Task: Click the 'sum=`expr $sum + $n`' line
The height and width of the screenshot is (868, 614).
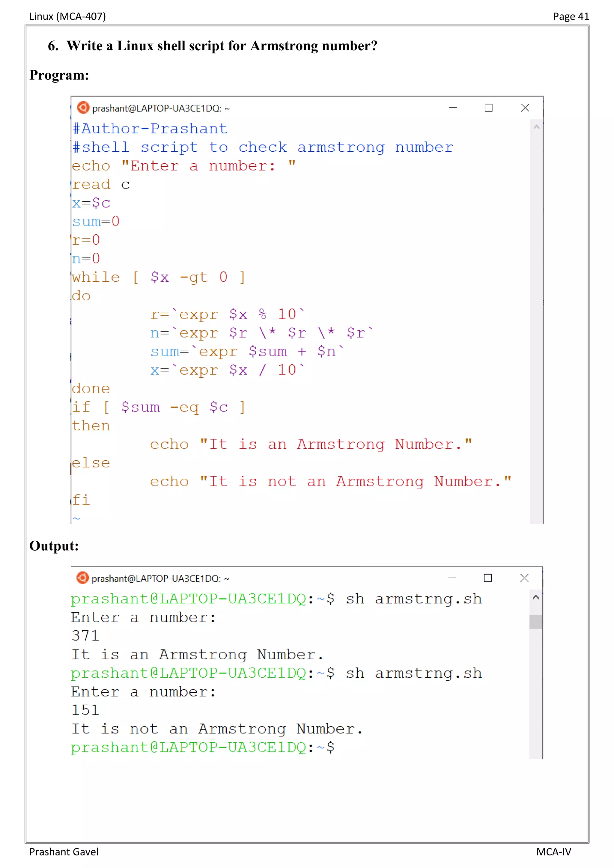Action: click(247, 351)
